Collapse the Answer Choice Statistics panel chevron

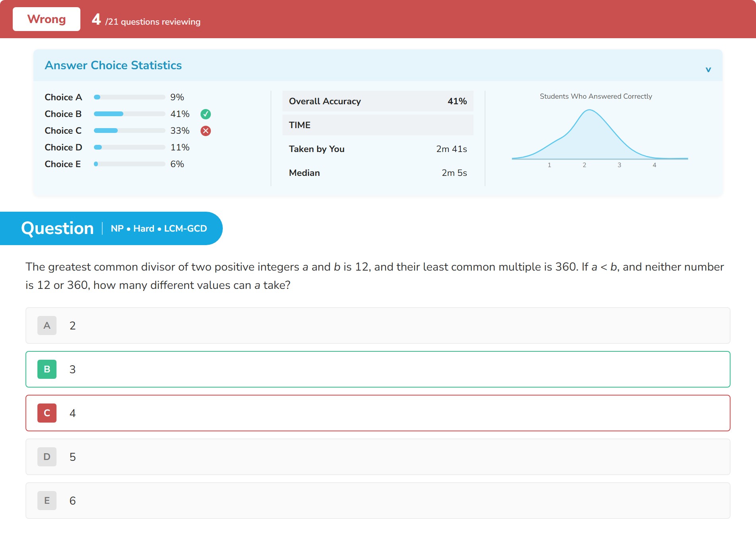pos(708,70)
